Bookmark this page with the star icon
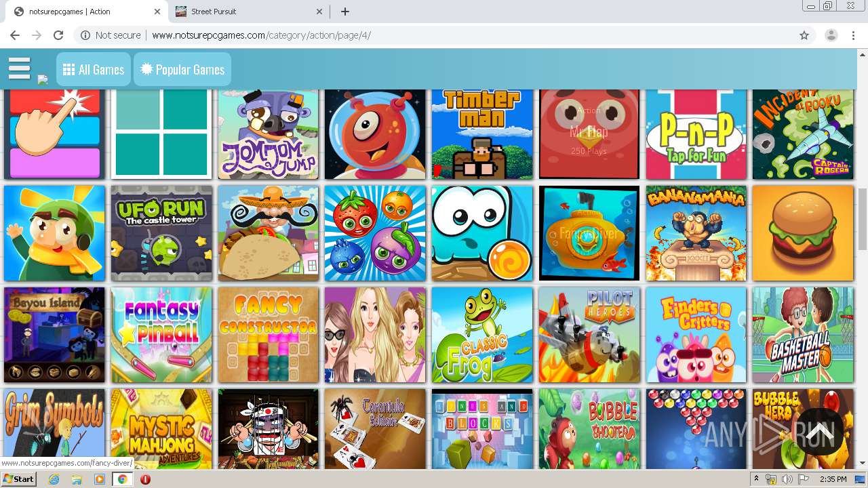The height and width of the screenshot is (488, 868). (x=804, y=35)
